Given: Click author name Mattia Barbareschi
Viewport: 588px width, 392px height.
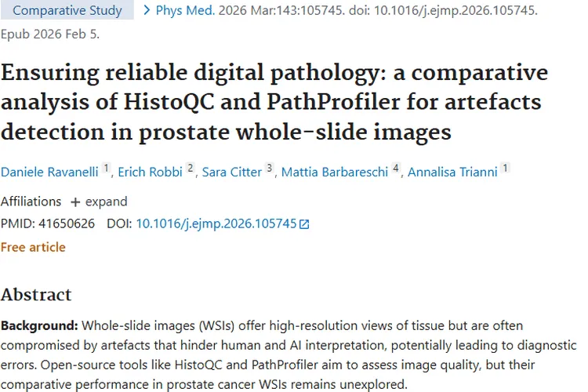Looking at the screenshot, I should pos(335,172).
